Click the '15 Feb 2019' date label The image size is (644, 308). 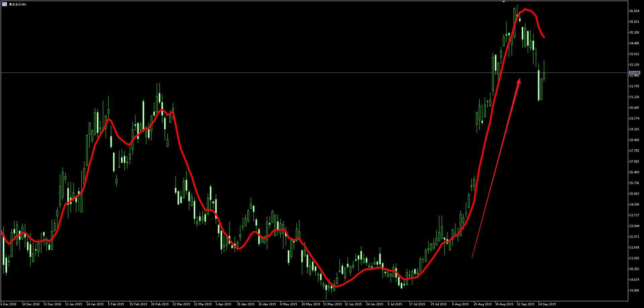(138, 304)
